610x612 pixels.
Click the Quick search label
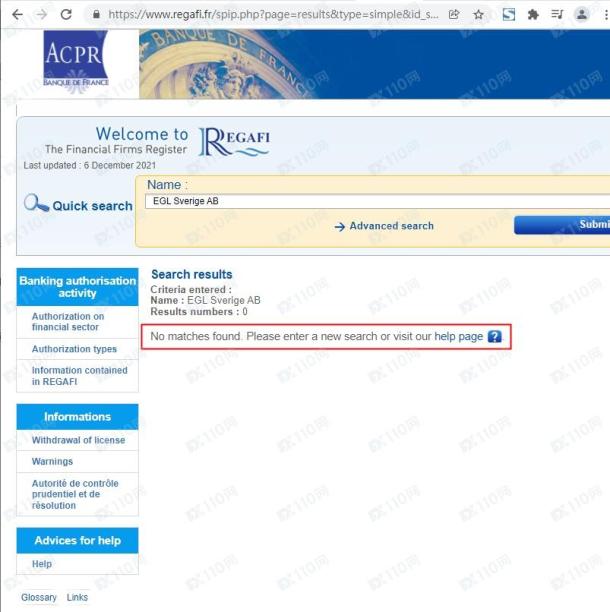click(x=92, y=206)
